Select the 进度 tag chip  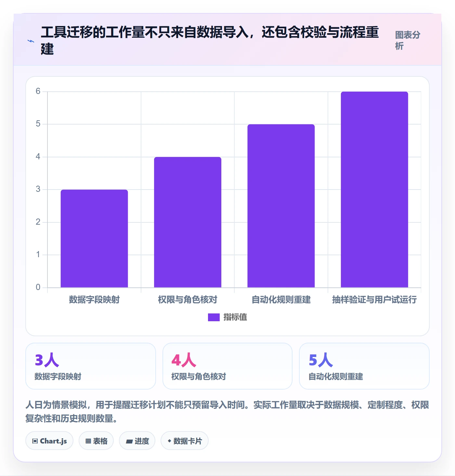click(x=137, y=441)
